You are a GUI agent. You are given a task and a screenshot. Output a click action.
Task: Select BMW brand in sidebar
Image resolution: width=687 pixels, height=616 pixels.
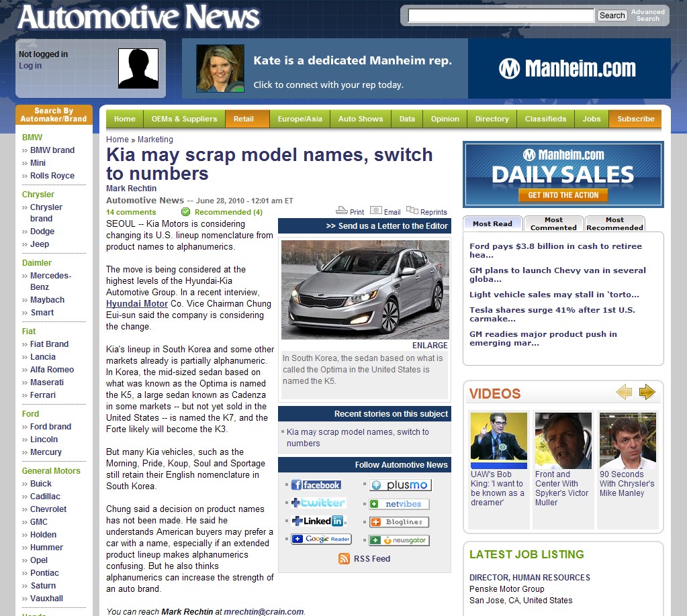click(52, 150)
